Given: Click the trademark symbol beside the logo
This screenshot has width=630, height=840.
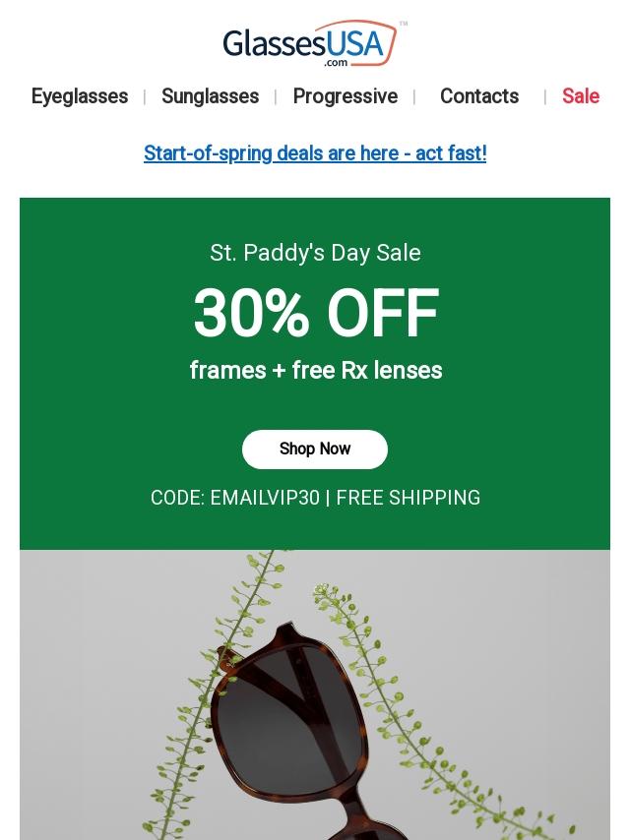Looking at the screenshot, I should tap(404, 24).
